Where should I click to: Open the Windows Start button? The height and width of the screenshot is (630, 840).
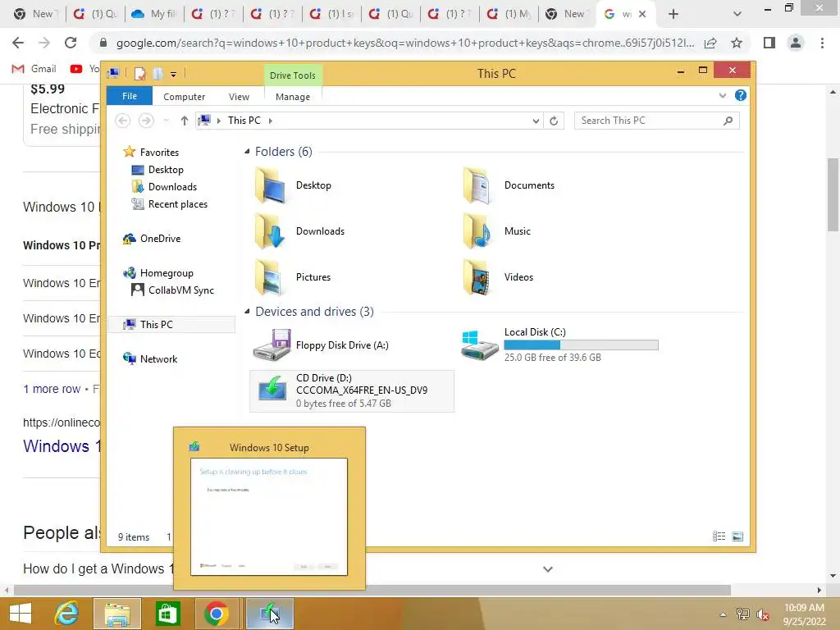tap(21, 614)
